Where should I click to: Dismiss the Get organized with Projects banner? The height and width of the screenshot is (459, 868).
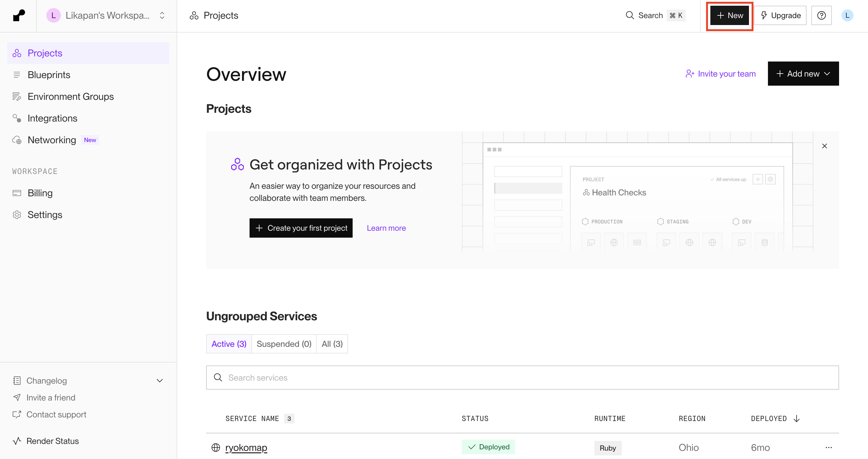click(x=824, y=146)
